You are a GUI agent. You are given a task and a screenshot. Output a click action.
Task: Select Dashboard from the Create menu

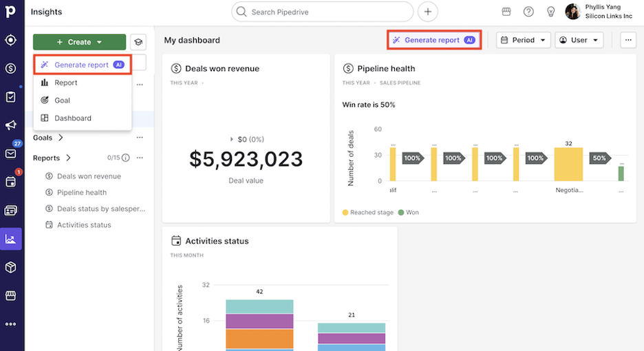tap(72, 118)
